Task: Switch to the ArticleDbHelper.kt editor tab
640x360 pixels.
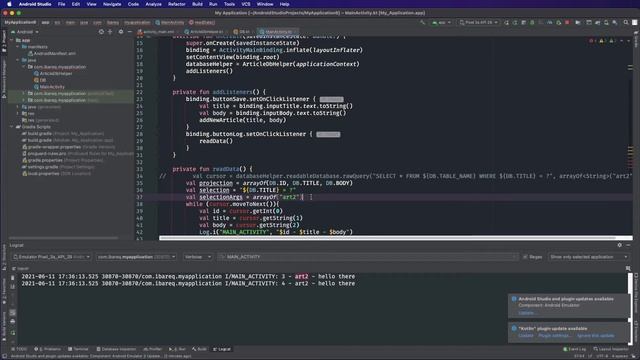Action: pos(204,32)
